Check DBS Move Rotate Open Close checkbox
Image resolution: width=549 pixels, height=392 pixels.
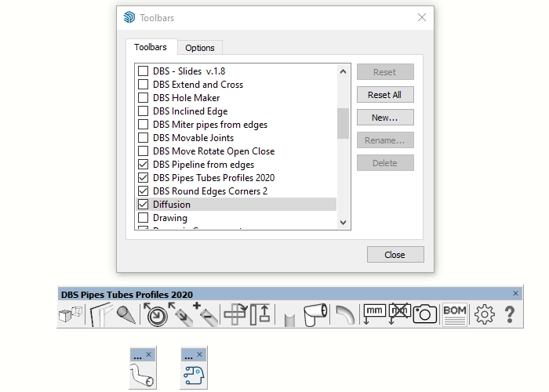143,151
